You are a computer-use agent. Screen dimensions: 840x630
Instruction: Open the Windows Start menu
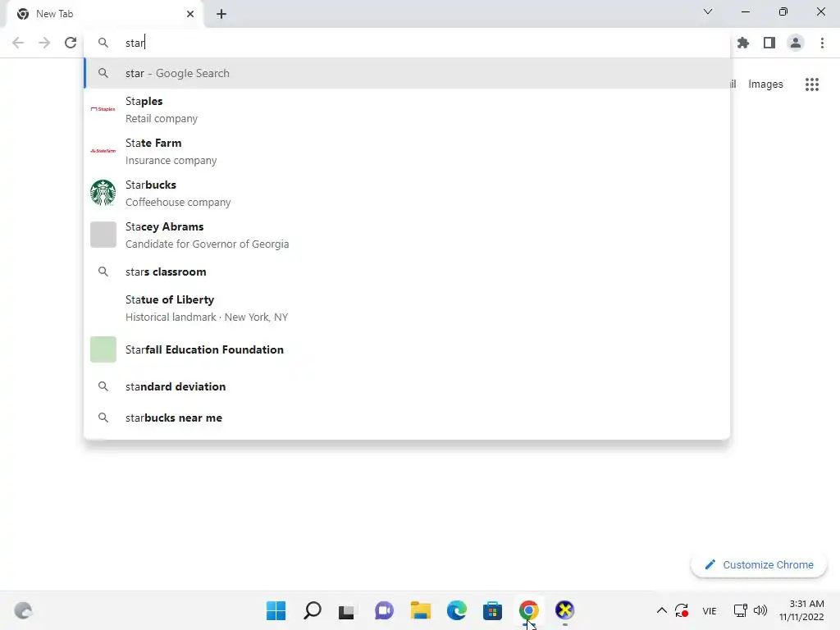276,610
